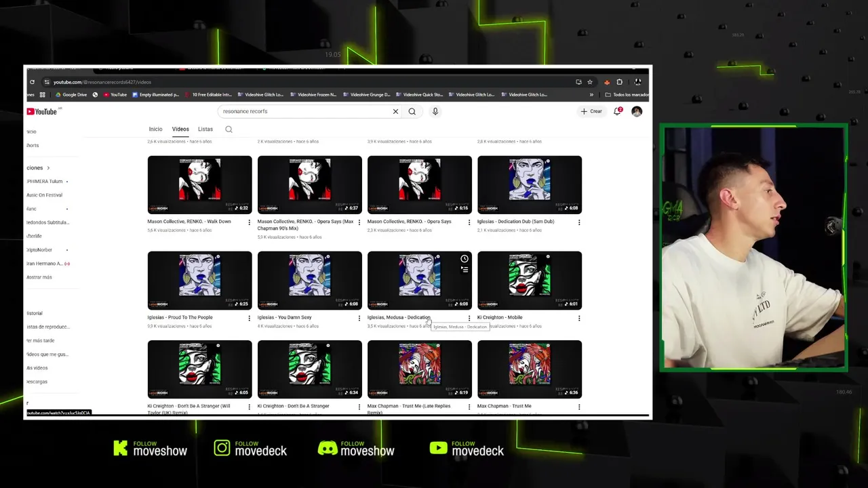Viewport: 868px width, 488px height.
Task: Click the browser address bar URL
Action: coord(102,82)
